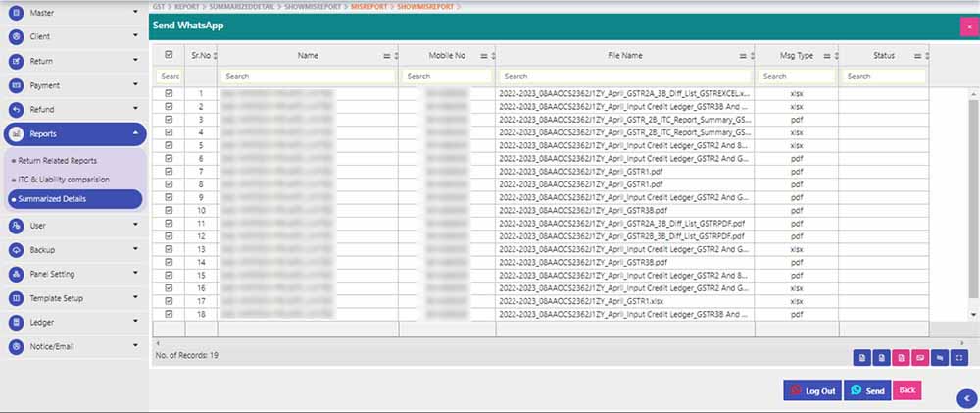Uncheck the checkbox for row 1
The width and height of the screenshot is (980, 413).
tap(170, 93)
